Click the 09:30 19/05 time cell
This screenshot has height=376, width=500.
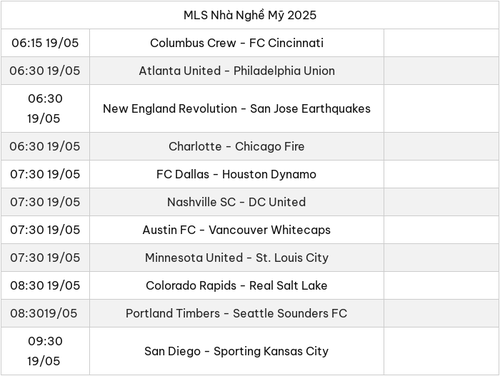(x=45, y=351)
